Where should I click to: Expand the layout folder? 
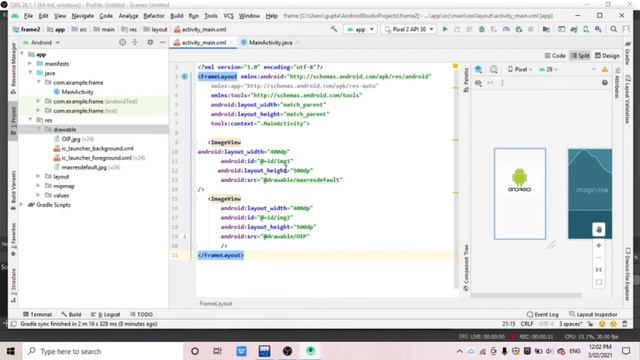tap(38, 176)
